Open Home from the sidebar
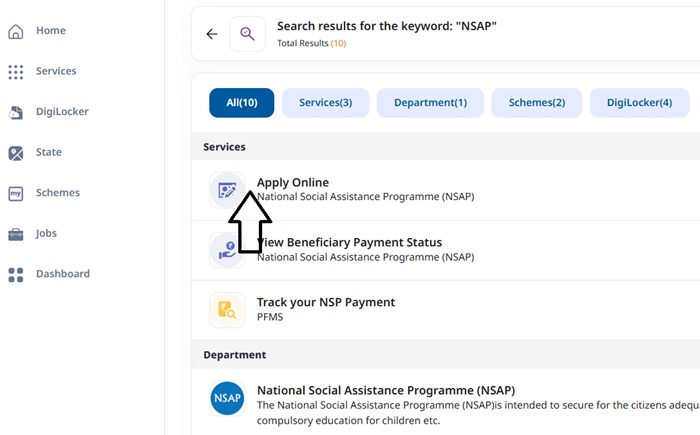700x435 pixels. point(51,30)
